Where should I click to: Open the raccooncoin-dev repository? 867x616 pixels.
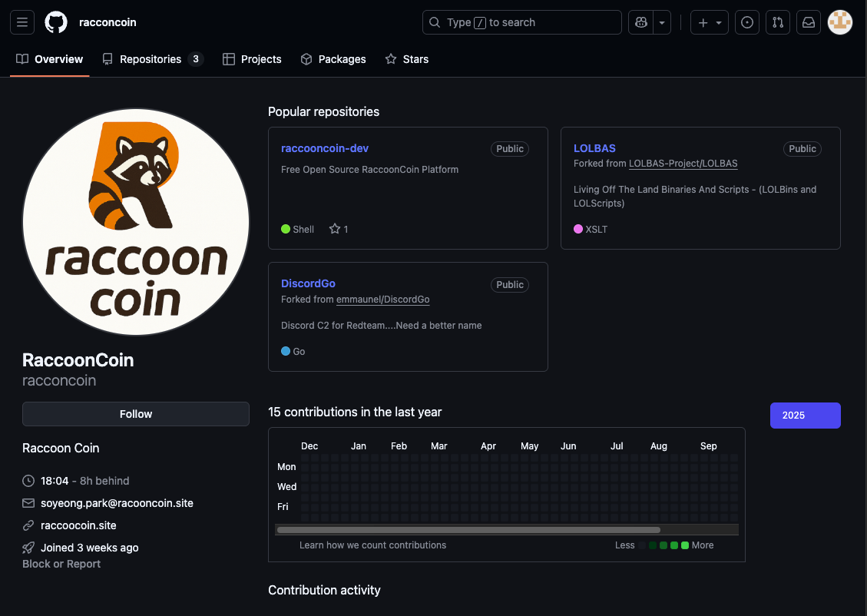coord(325,148)
